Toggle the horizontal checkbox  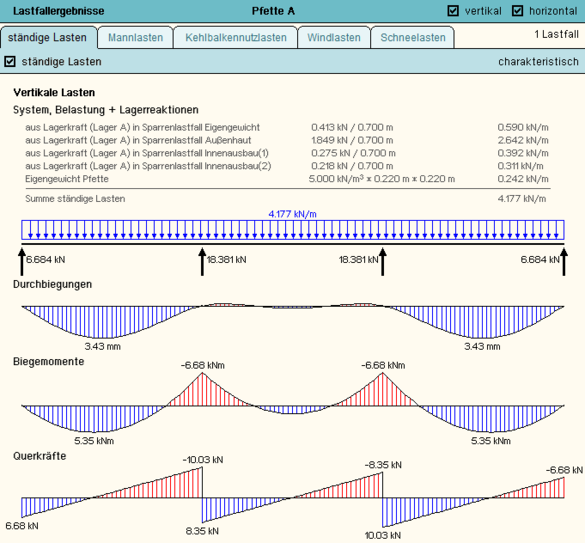517,11
